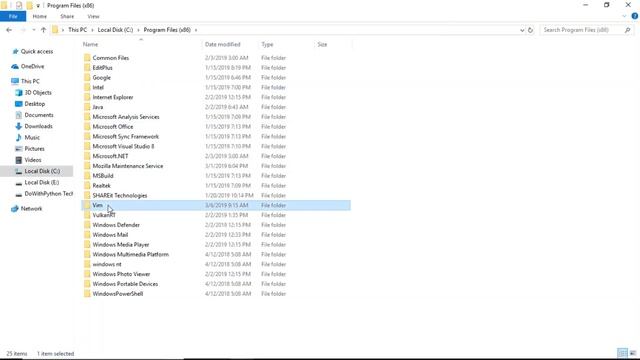This screenshot has height=360, width=640.
Task: Select Windows Media Player folder name
Action: tap(121, 244)
